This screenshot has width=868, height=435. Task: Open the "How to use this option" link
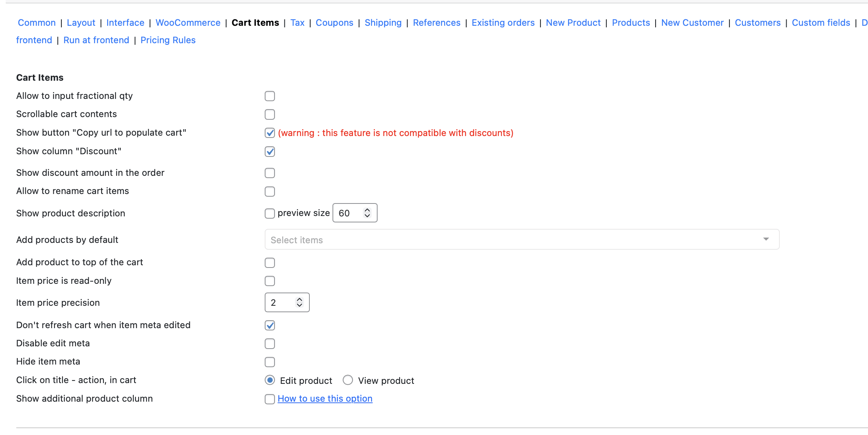(x=325, y=399)
